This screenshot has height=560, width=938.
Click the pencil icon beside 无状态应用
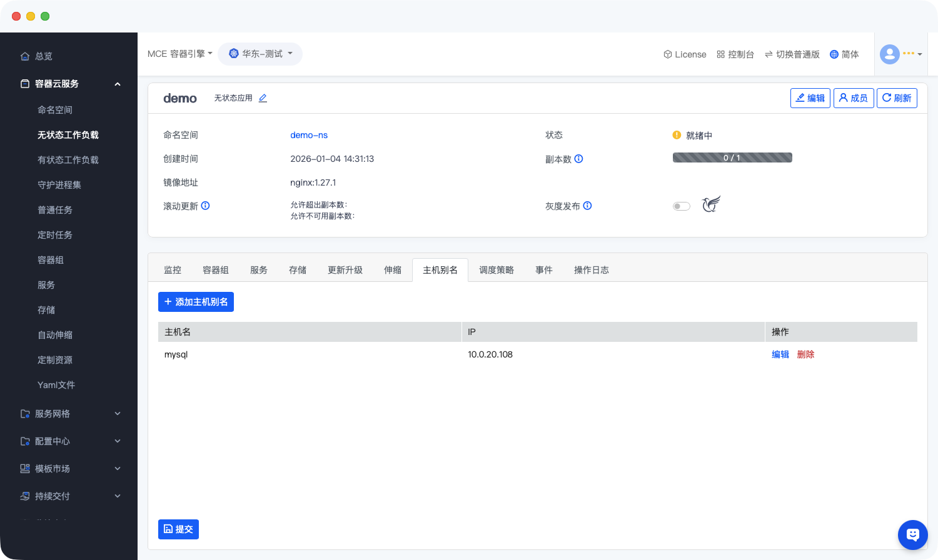(x=263, y=98)
